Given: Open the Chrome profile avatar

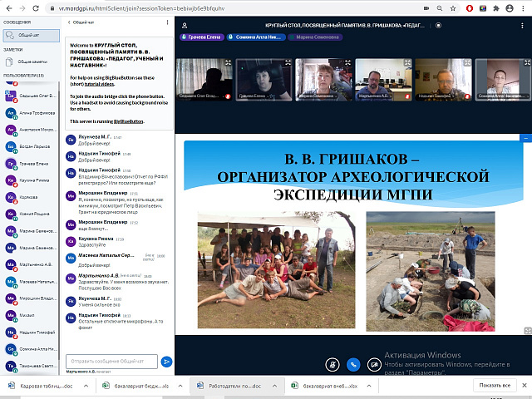Looking at the screenshot, I should (x=510, y=8).
